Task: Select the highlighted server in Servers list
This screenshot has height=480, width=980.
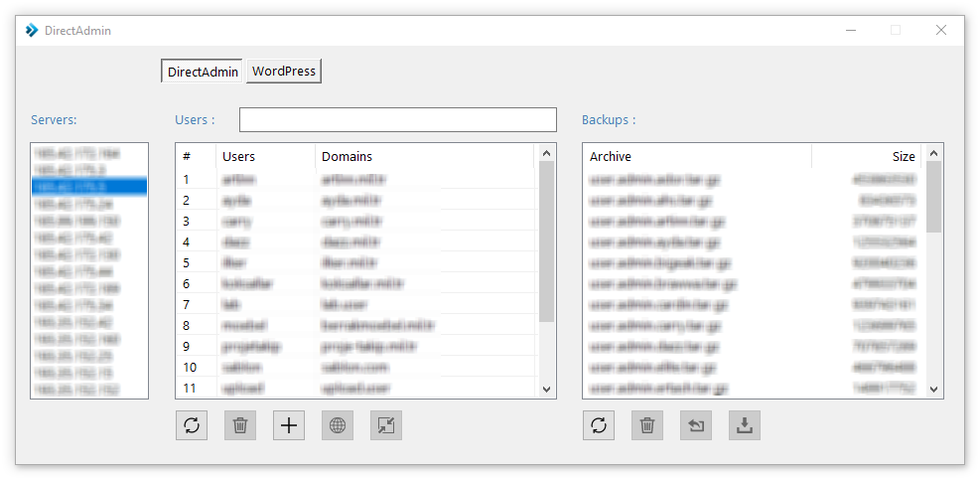Action: (x=89, y=187)
